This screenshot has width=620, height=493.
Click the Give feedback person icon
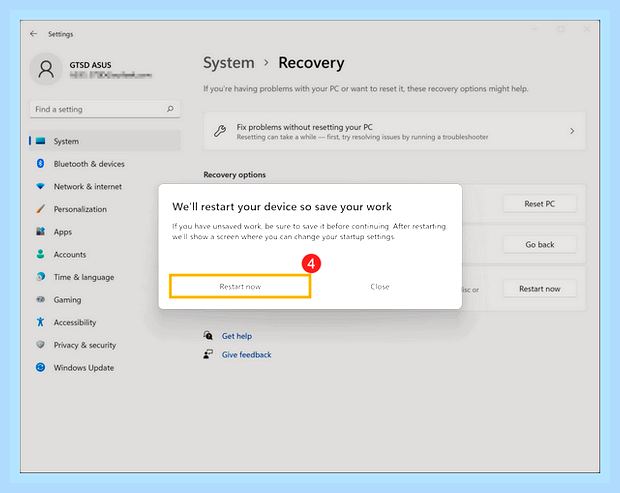tap(208, 354)
